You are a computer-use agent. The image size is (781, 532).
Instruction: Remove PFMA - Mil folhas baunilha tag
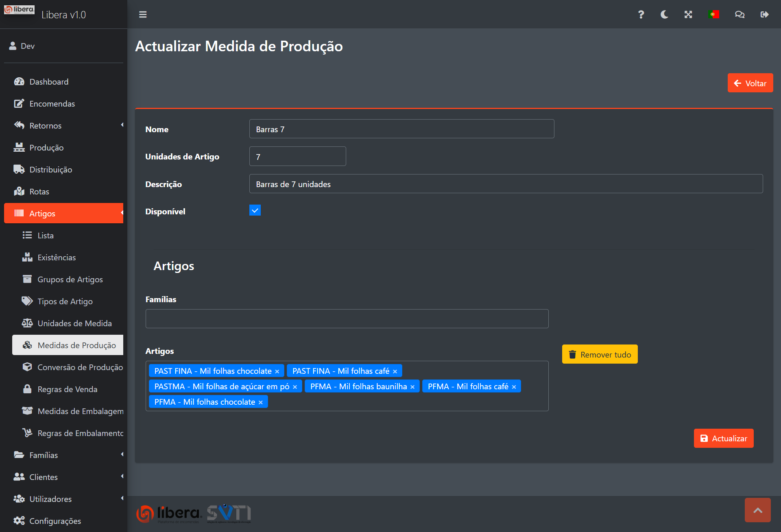pyautogui.click(x=412, y=387)
